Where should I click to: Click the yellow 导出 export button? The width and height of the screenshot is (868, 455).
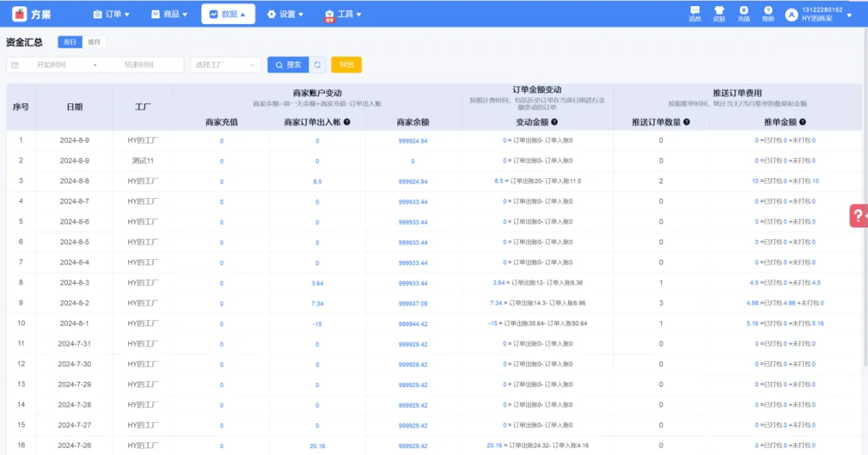pos(346,66)
